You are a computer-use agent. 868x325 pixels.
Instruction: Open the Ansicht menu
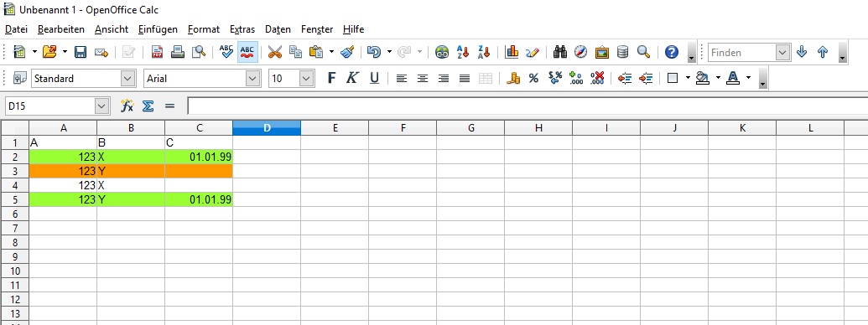[x=112, y=29]
